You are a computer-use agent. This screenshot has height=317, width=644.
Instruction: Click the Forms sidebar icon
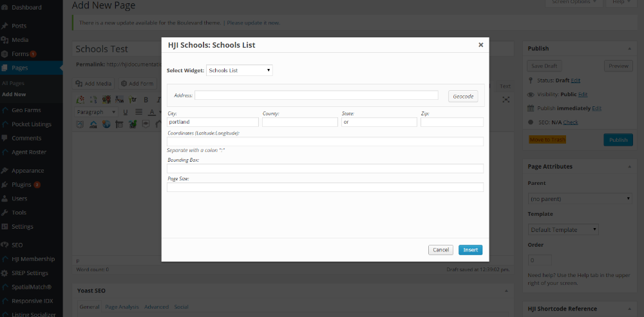click(x=5, y=54)
